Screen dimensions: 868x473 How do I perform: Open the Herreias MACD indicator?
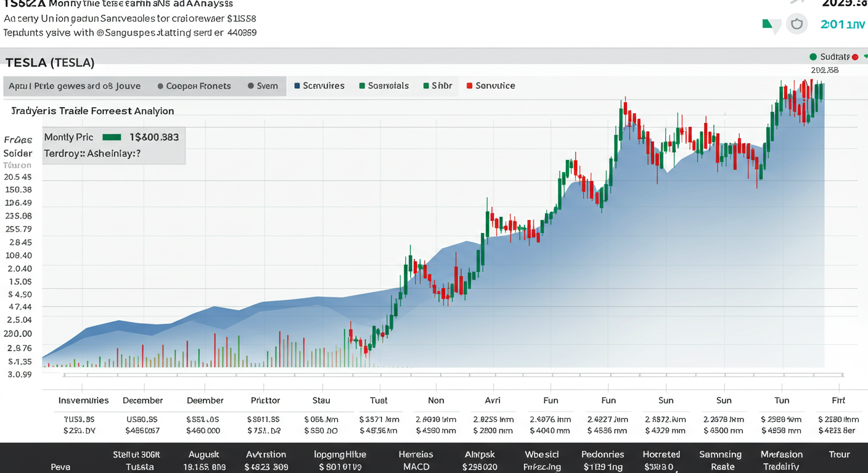pyautogui.click(x=416, y=461)
